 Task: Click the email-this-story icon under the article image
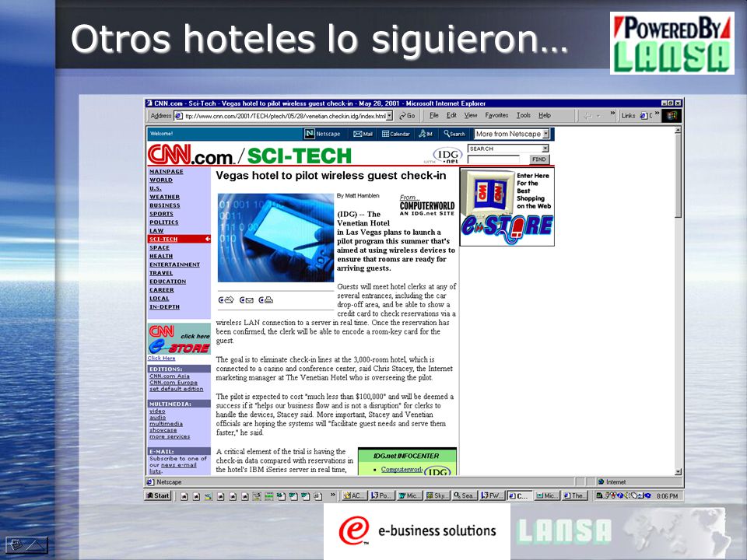point(247,300)
